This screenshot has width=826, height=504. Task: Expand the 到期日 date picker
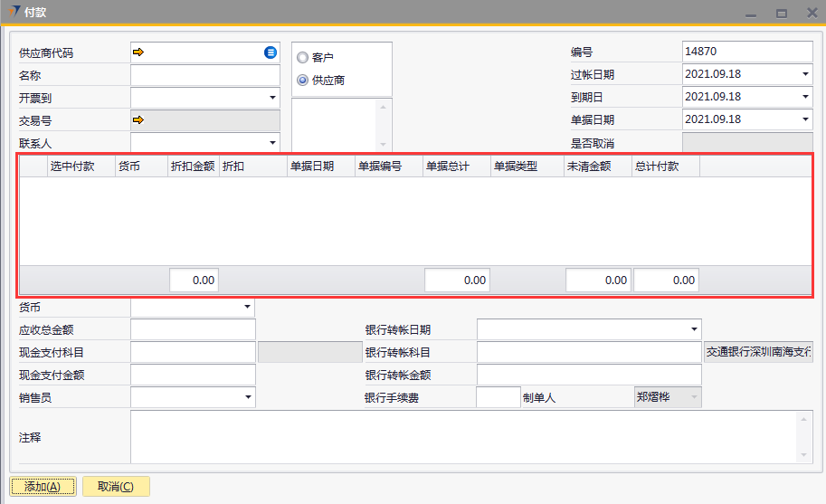pos(804,97)
